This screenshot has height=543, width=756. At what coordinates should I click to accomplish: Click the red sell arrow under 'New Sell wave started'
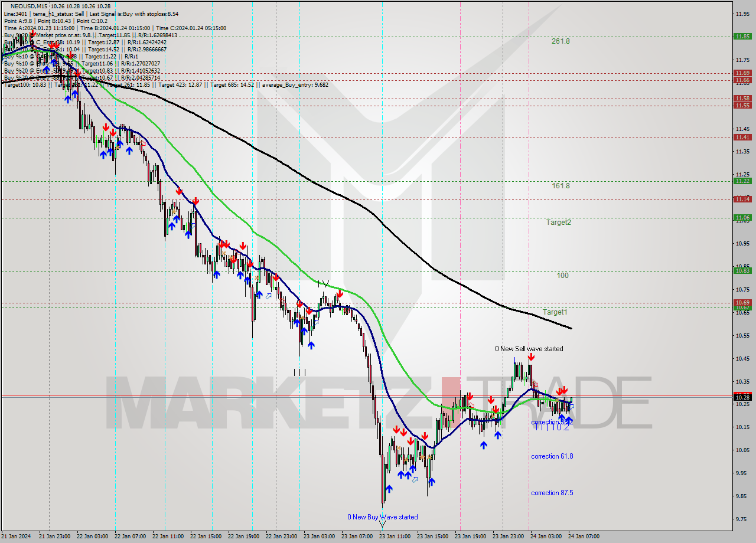[531, 357]
